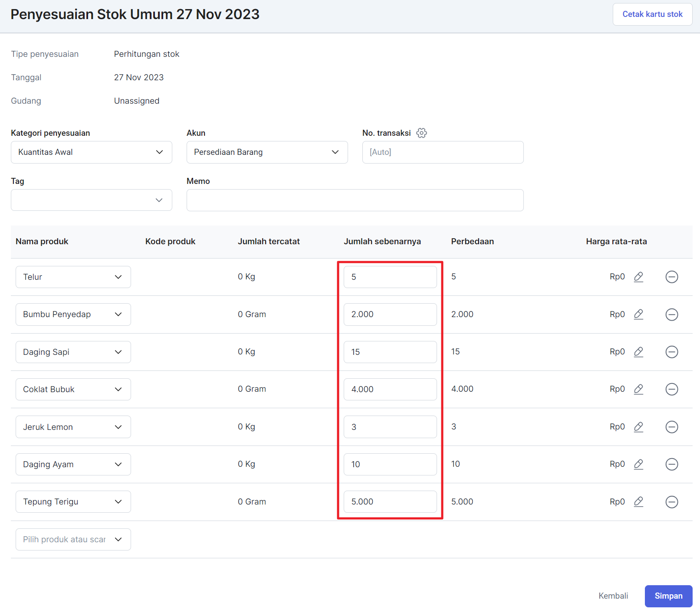Click the Harga rata-rata column header

click(616, 242)
